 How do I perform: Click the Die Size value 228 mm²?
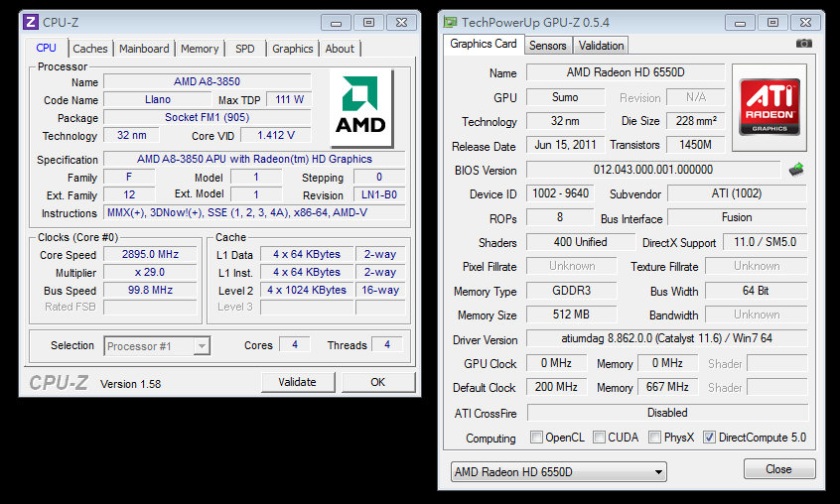click(696, 121)
